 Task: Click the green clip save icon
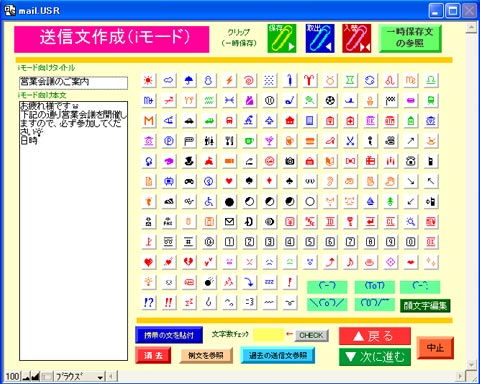(282, 38)
